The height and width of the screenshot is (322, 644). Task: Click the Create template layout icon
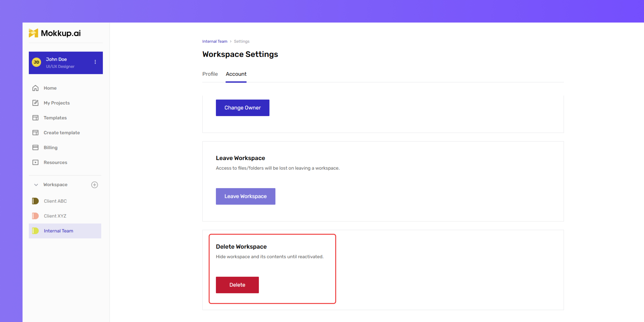pos(35,133)
